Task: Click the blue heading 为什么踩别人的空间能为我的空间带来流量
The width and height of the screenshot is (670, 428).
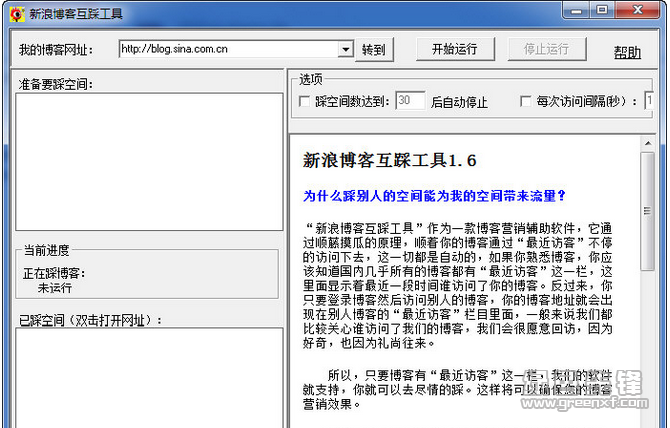Action: pos(434,196)
